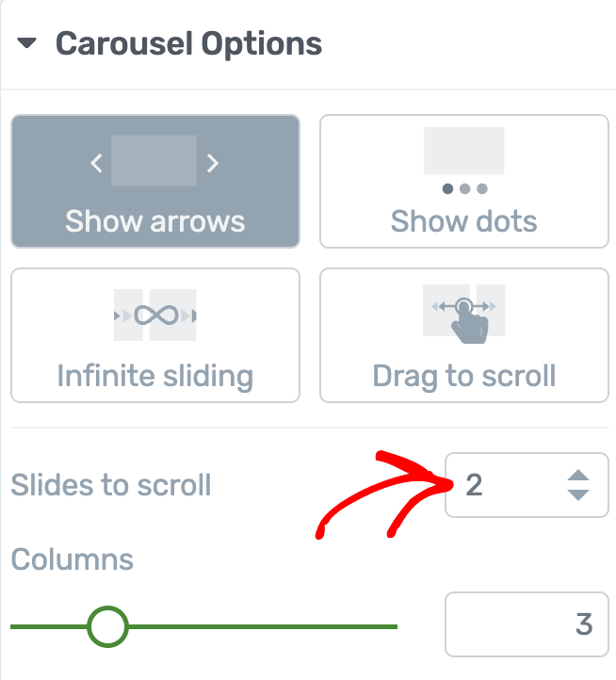
Task: Click the slide placeholder above the dots
Action: tap(464, 151)
